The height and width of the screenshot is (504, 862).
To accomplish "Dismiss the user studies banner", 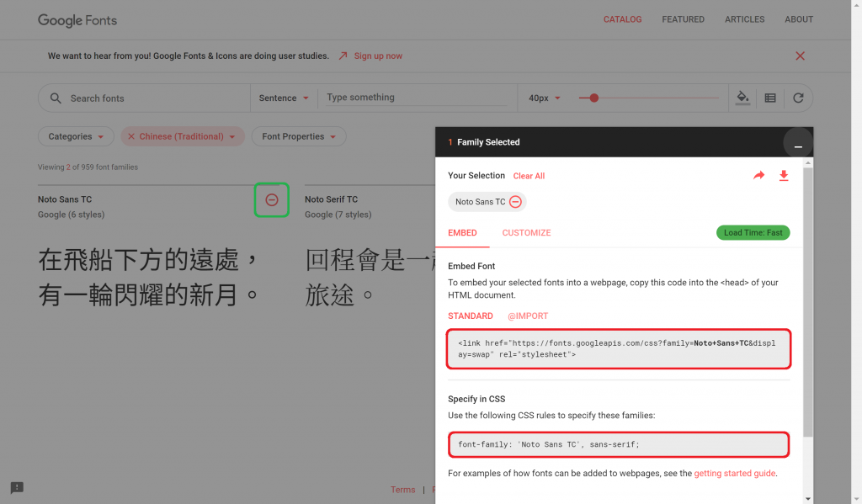I will pos(800,56).
